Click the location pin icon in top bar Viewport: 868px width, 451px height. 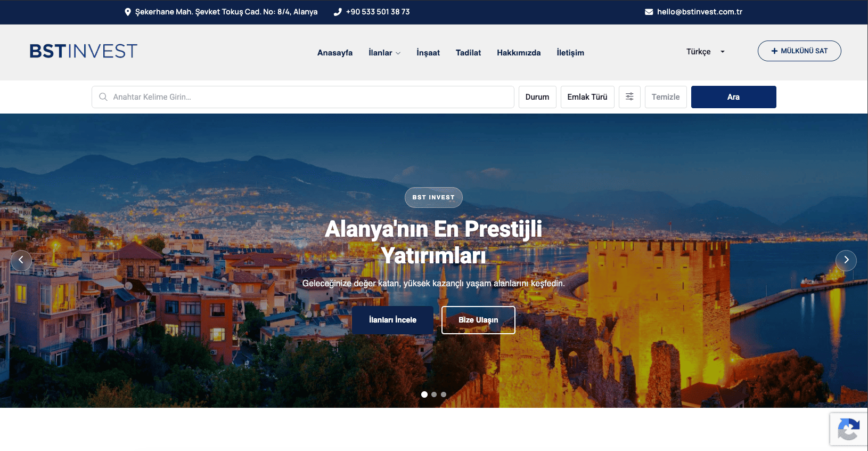pos(128,12)
